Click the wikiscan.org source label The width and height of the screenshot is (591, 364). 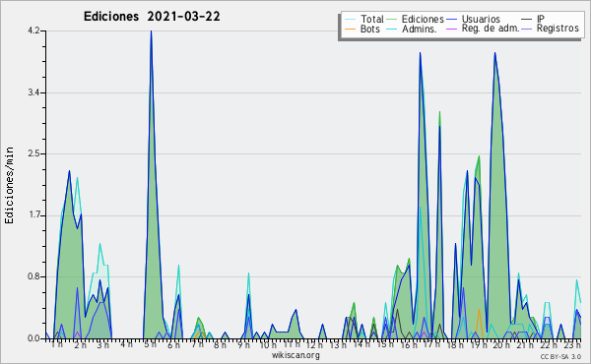(x=295, y=355)
